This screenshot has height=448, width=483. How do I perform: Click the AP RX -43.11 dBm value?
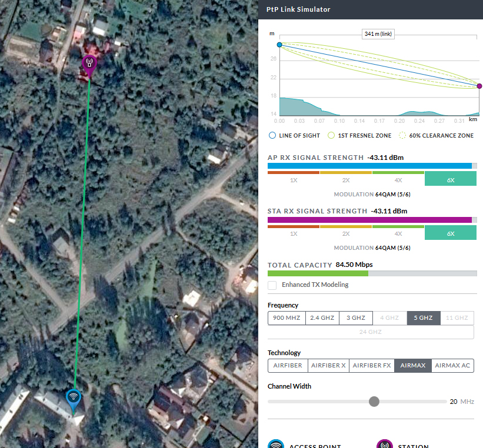(385, 158)
